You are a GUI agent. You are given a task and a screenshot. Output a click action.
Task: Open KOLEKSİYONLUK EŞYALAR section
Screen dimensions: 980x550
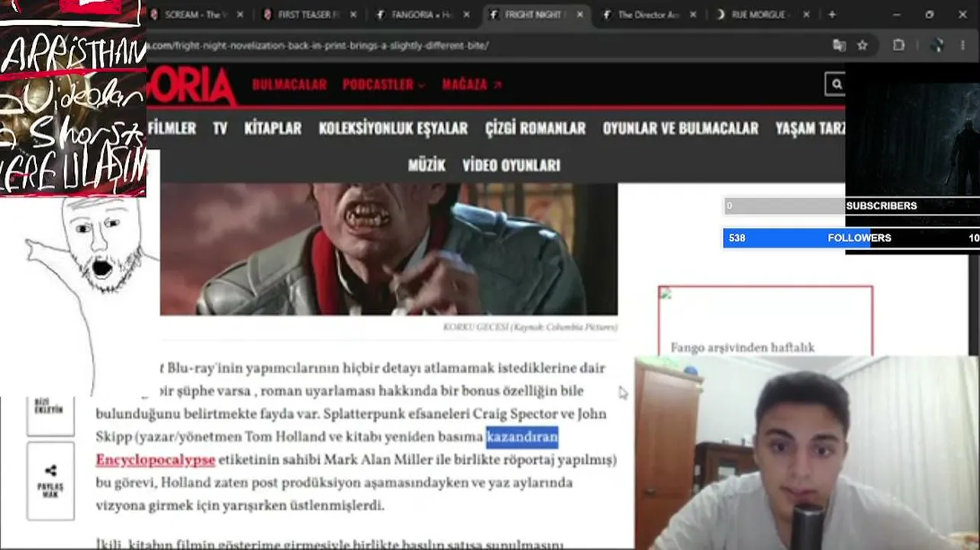pos(393,128)
